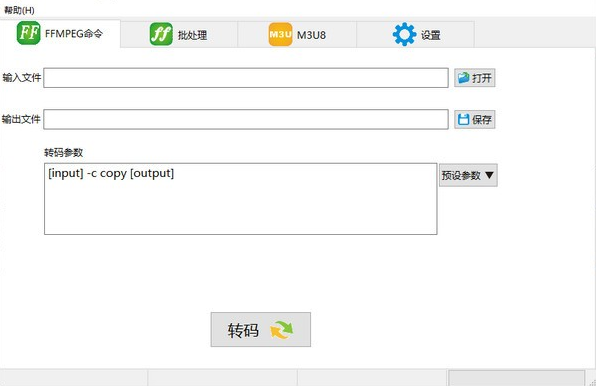Screen dimensions: 596x386
Task: Click inside the 转码参数 text area
Action: click(241, 199)
